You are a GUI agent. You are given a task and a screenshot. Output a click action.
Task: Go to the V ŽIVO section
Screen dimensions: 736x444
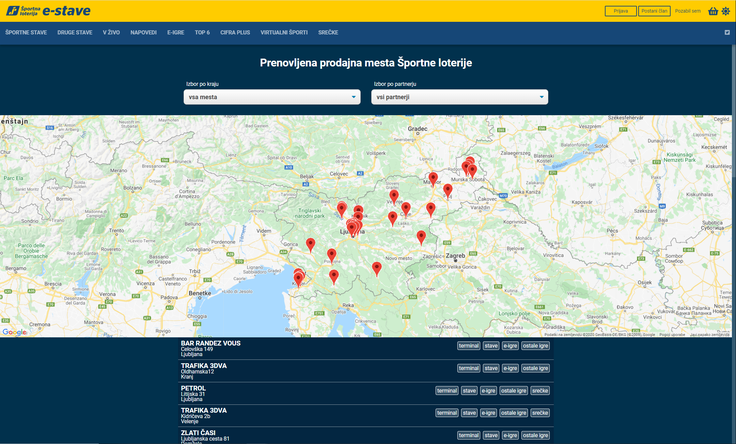[x=111, y=32]
